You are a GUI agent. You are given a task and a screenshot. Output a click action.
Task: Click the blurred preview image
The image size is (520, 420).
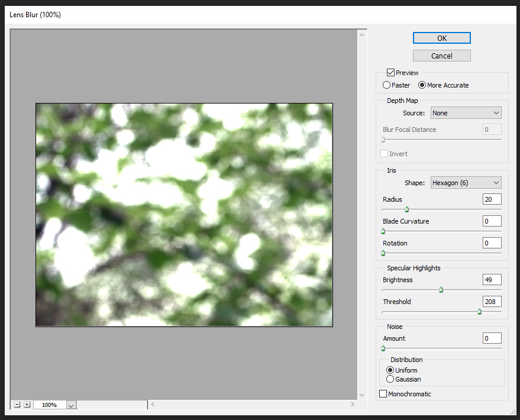coord(184,215)
